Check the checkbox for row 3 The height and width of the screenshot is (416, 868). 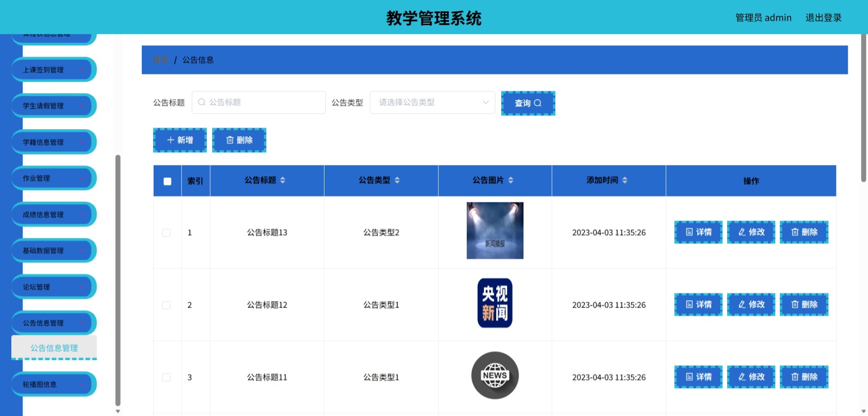pyautogui.click(x=166, y=378)
